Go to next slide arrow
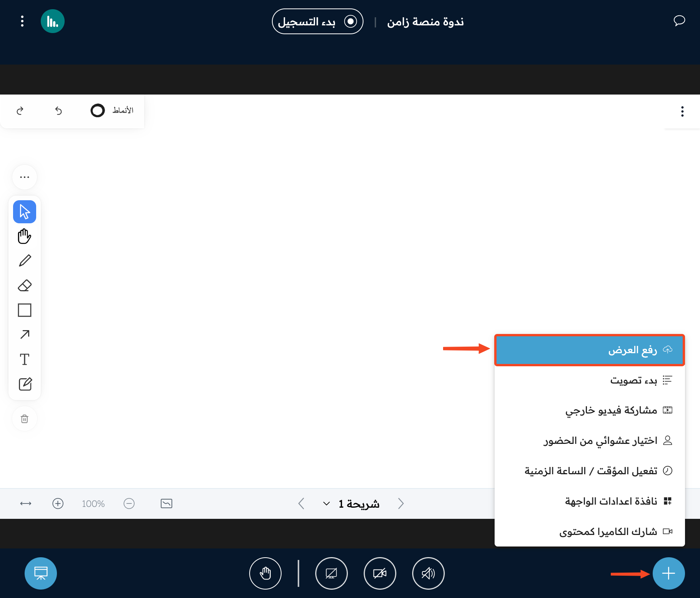Image resolution: width=700 pixels, height=598 pixels. click(401, 503)
